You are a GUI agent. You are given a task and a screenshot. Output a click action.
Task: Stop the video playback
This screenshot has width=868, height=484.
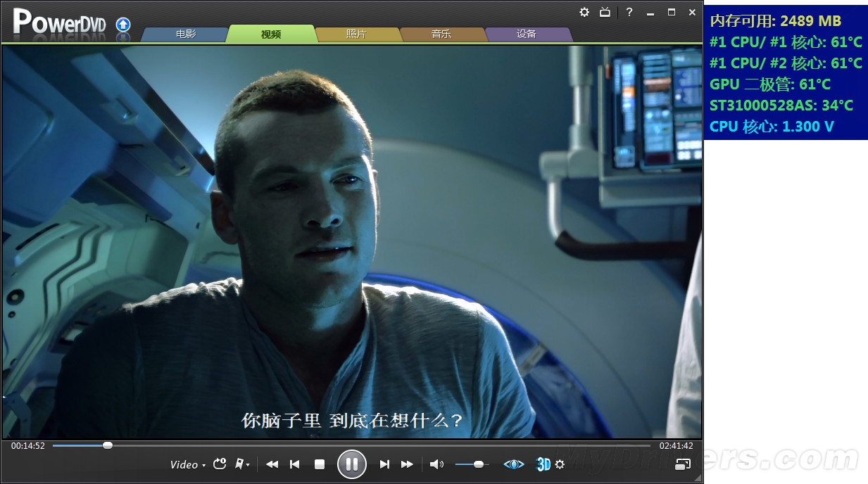319,464
